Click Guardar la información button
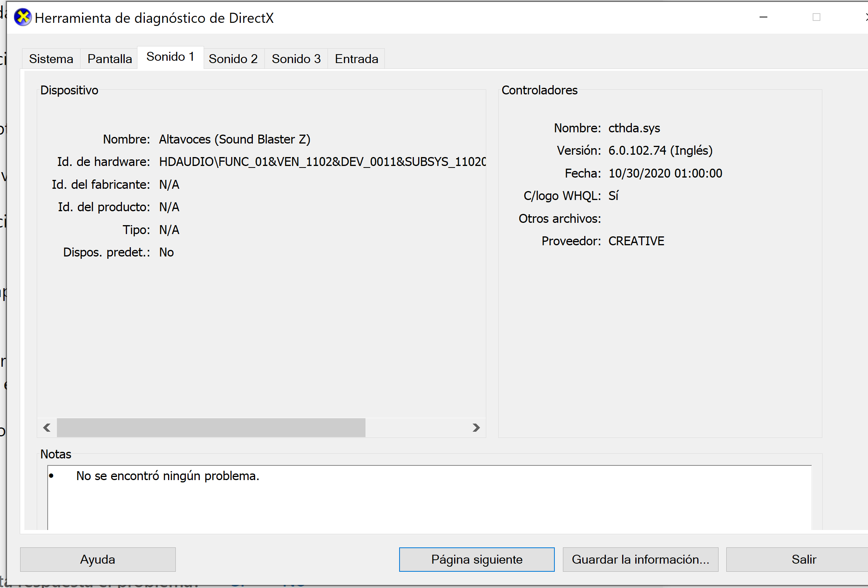868x588 pixels. click(640, 559)
